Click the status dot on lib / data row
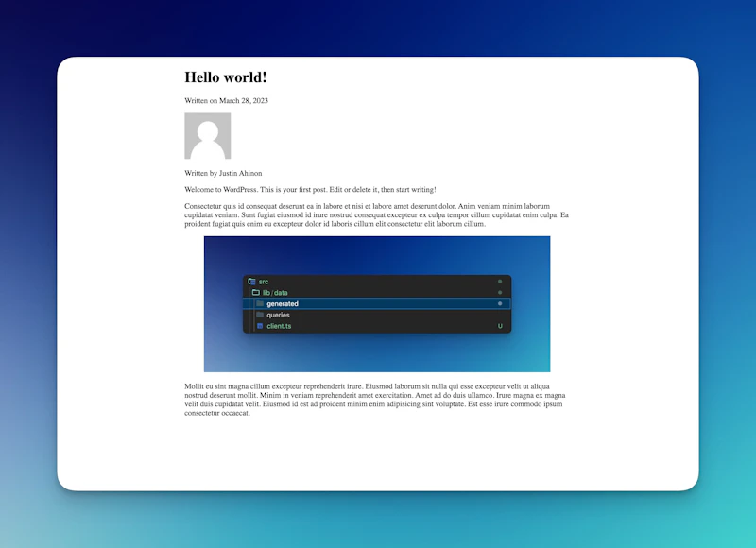The image size is (756, 548). pyautogui.click(x=500, y=292)
